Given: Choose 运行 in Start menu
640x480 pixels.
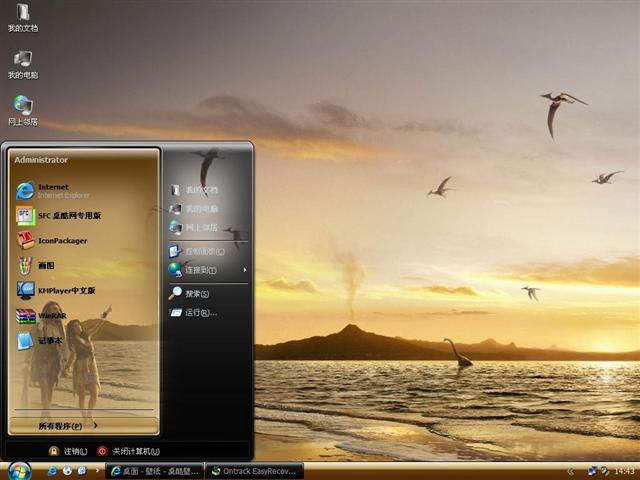Looking at the screenshot, I should 193,313.
